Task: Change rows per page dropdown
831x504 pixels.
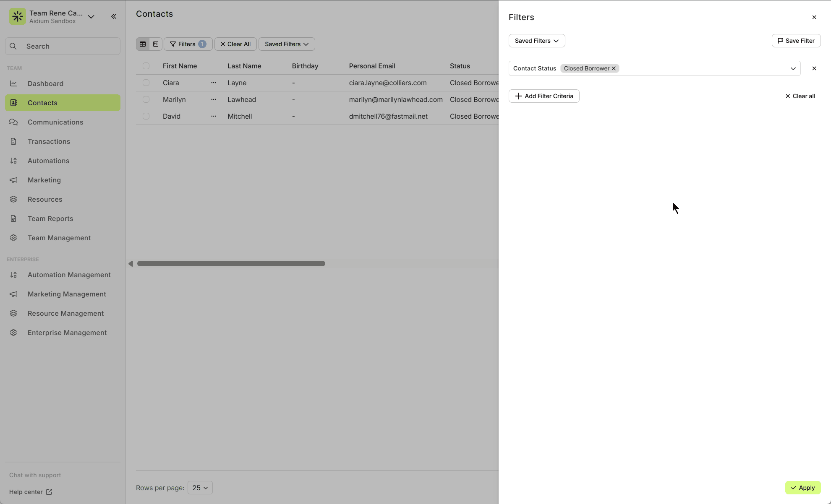Action: (200, 488)
